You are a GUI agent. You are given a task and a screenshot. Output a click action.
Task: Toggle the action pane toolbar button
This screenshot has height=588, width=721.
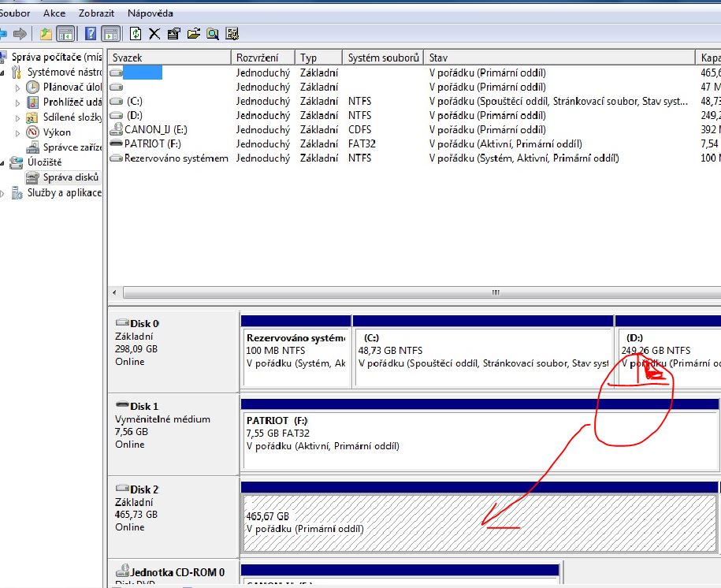(x=110, y=33)
